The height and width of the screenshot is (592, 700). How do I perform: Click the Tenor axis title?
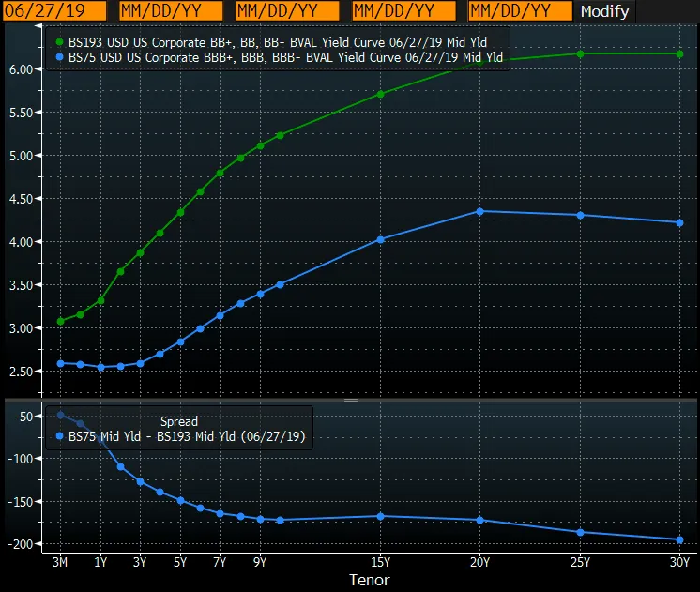click(369, 580)
